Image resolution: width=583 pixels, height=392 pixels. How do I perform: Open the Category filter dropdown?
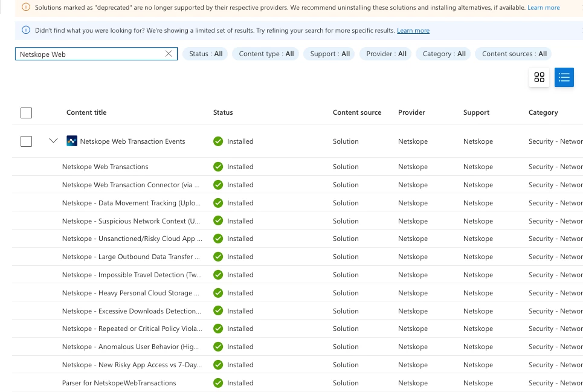pos(444,54)
